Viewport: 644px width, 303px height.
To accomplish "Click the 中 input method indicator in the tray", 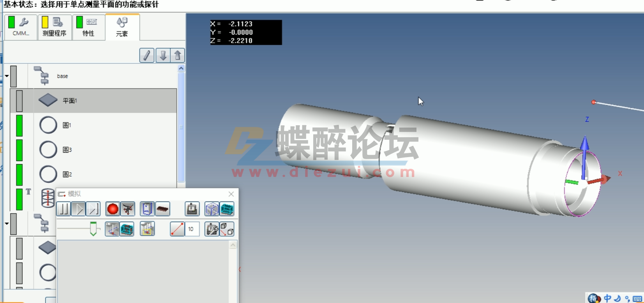I will 607,298.
